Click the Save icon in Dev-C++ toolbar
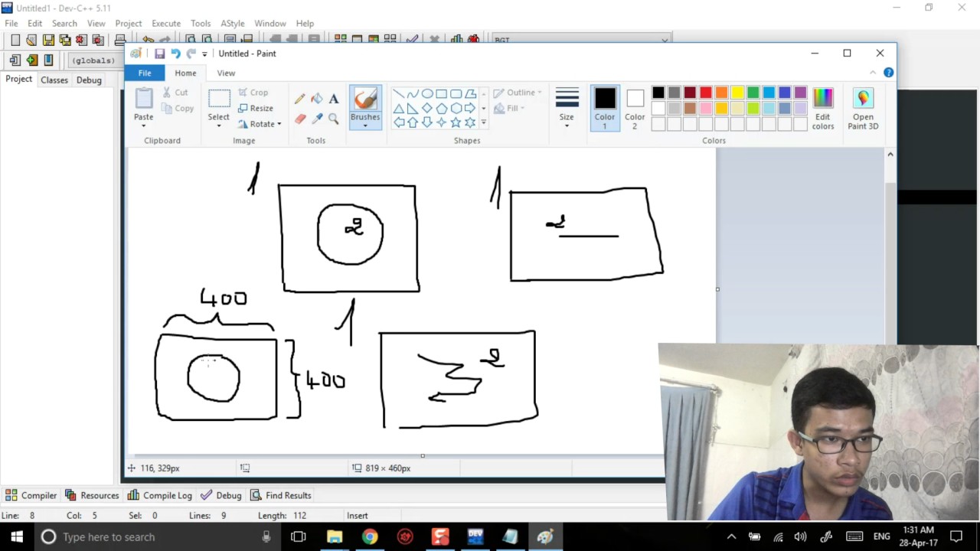The image size is (980, 551). (48, 40)
